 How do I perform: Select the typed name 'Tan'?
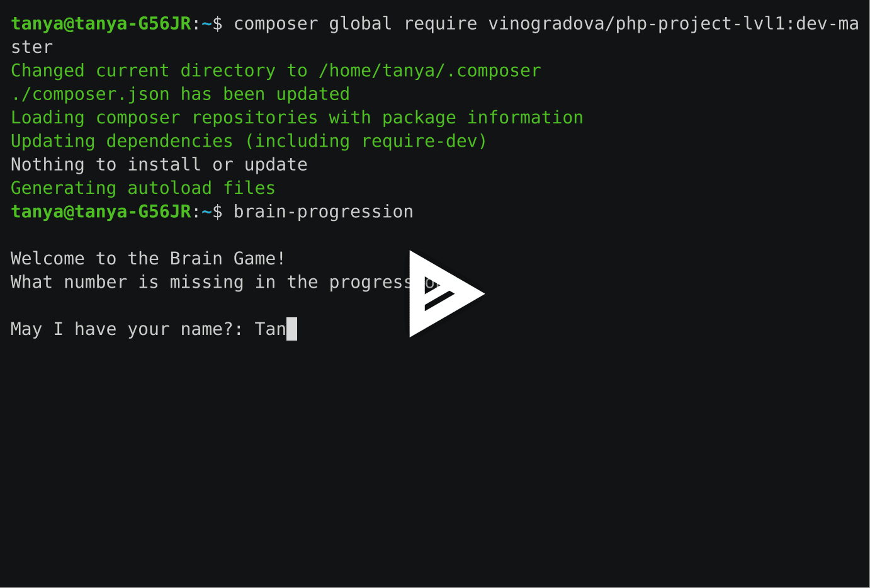[271, 329]
